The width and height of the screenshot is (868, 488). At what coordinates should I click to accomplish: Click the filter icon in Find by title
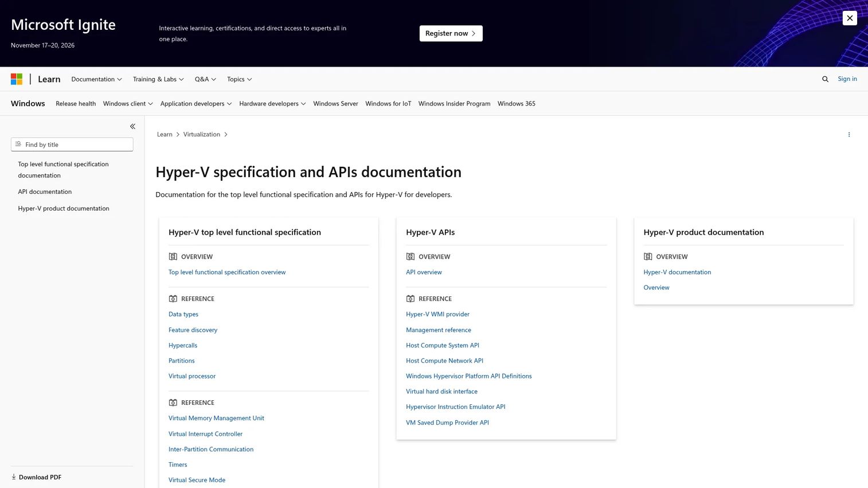coord(18,145)
